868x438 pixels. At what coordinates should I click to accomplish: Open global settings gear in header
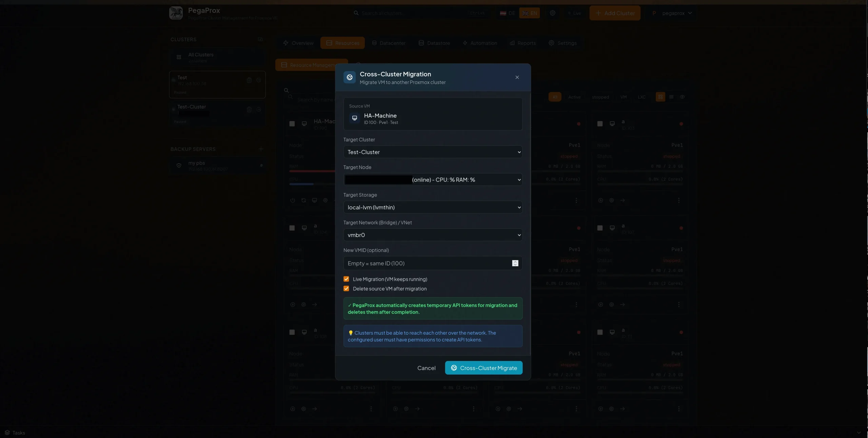tap(552, 13)
